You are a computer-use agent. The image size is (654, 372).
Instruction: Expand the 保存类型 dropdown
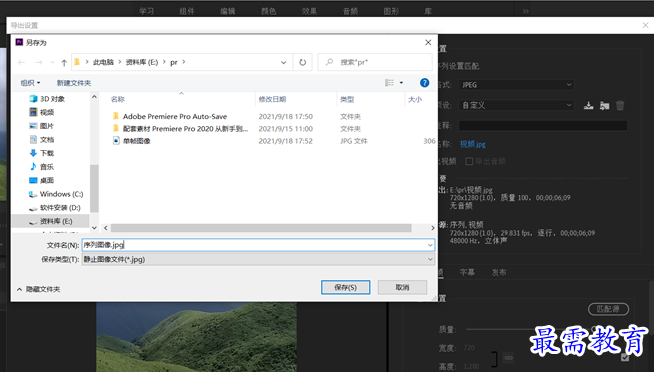(x=258, y=259)
